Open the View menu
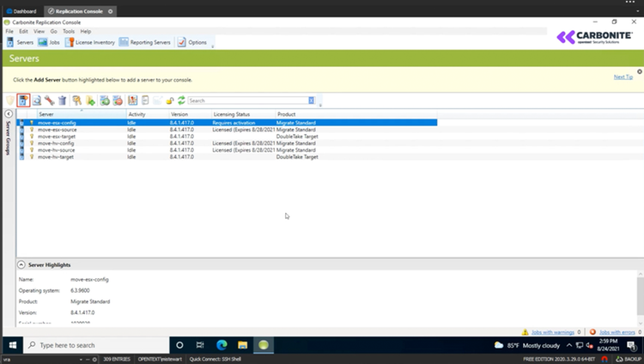Image resolution: width=644 pixels, height=364 pixels. coord(39,31)
